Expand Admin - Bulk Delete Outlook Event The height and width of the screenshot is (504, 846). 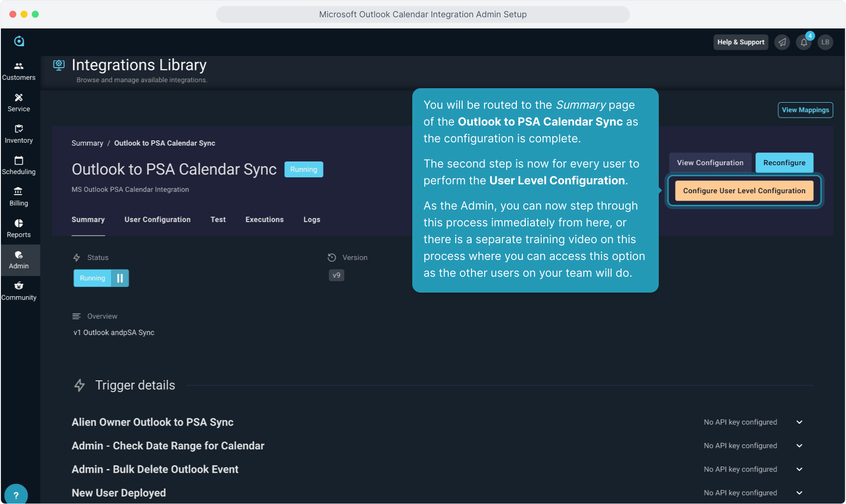pyautogui.click(x=799, y=469)
